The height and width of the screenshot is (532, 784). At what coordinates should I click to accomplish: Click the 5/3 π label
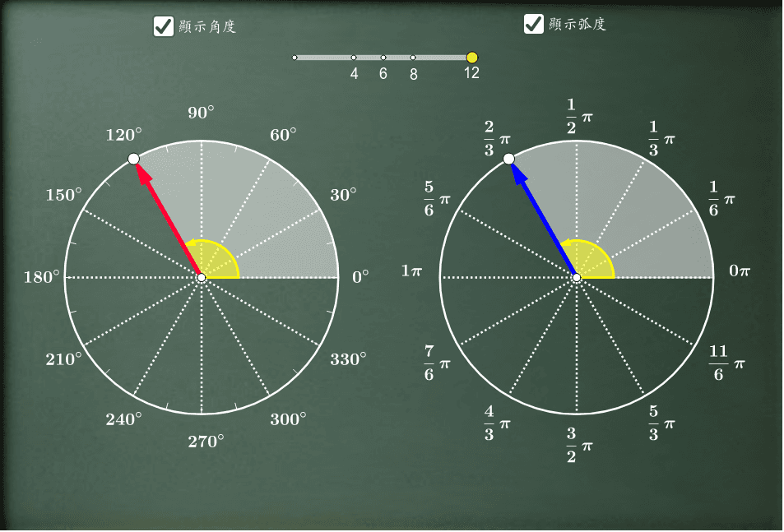click(661, 423)
